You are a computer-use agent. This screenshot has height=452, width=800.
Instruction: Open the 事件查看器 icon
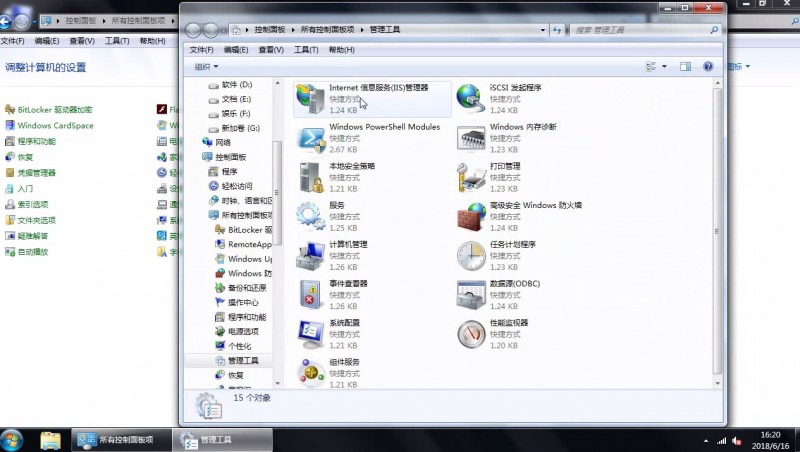tap(310, 295)
